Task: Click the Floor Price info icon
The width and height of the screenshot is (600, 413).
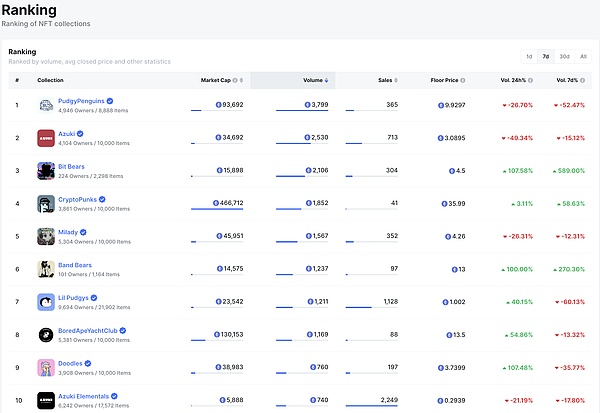Action: pos(463,80)
